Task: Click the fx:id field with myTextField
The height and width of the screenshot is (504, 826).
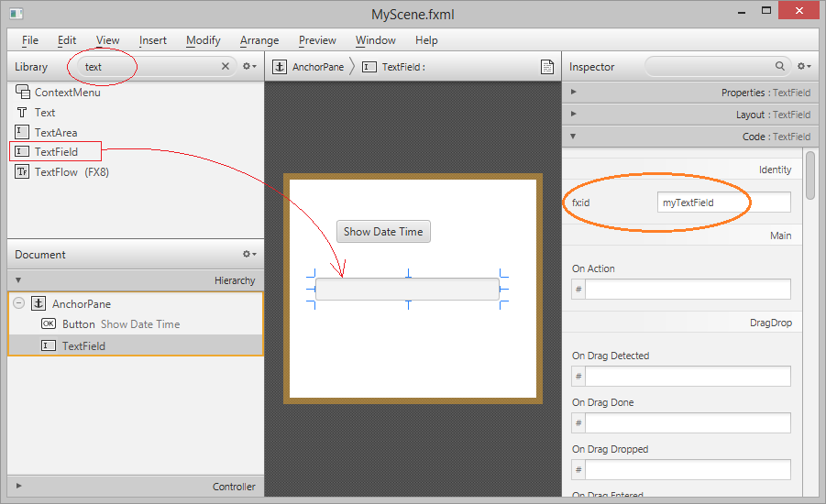Action: click(724, 203)
